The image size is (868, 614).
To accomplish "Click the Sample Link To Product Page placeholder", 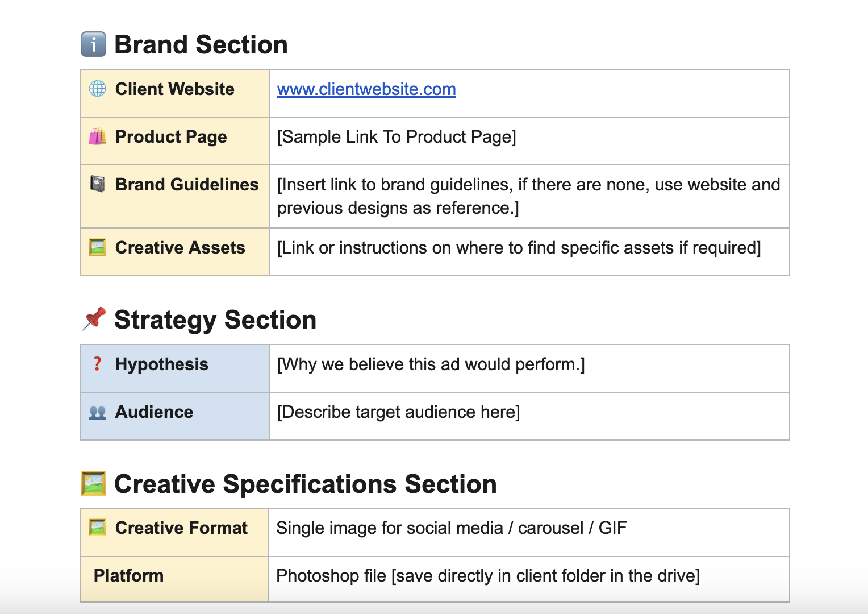I will pos(397,137).
